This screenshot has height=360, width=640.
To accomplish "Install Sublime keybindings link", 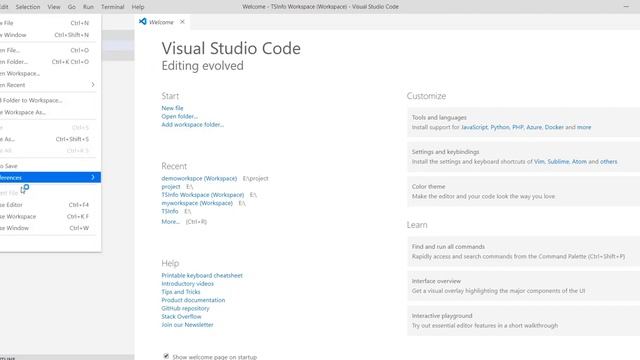I will click(558, 162).
